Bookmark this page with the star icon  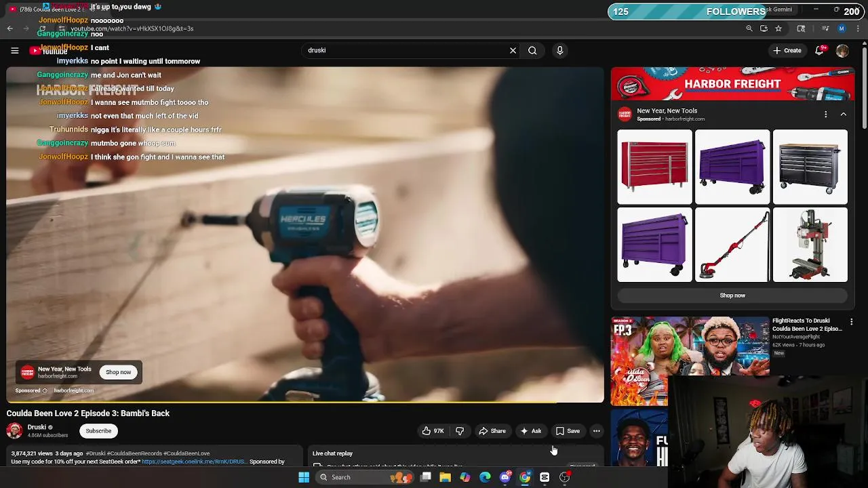[778, 28]
